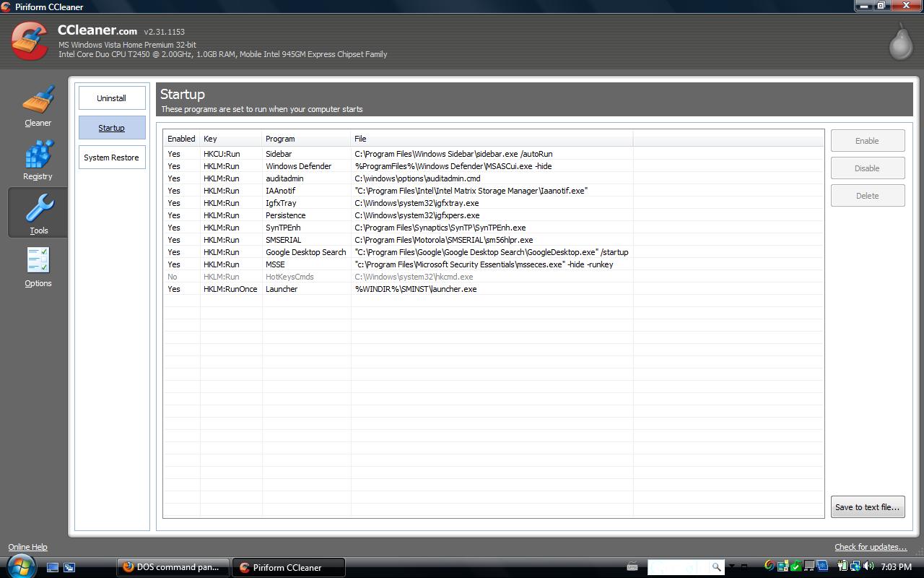
Task: Click the sidebar.exe /autoRun file path
Action: point(453,154)
